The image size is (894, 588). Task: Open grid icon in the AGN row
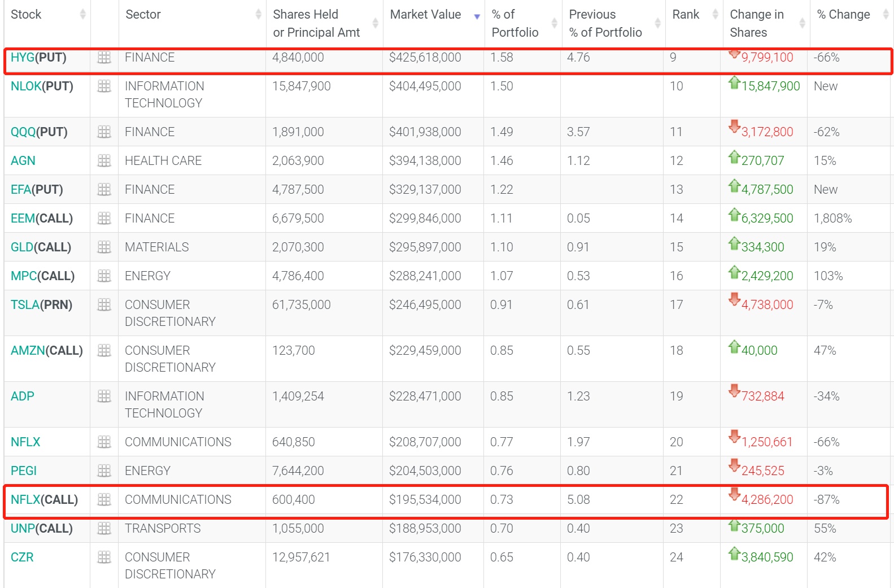coord(104,161)
